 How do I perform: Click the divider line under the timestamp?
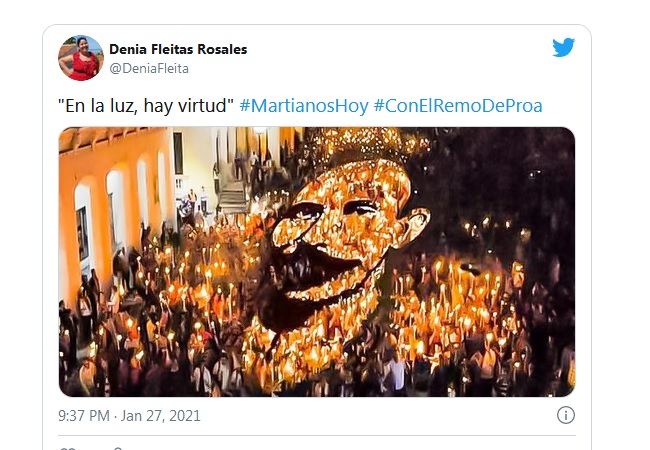coord(317,435)
